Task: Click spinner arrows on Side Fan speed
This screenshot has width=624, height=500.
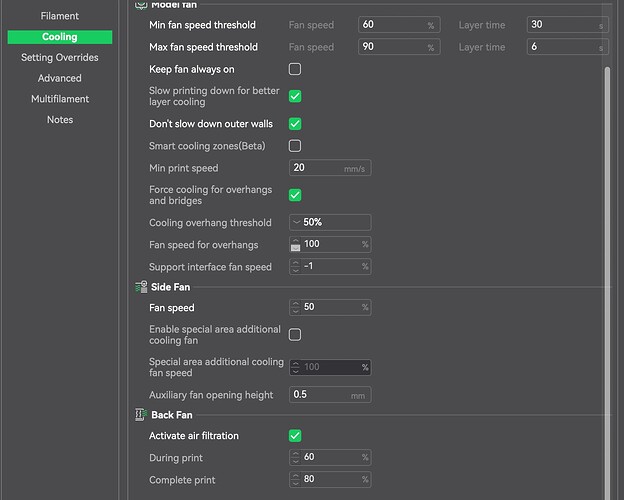Action: [296, 308]
